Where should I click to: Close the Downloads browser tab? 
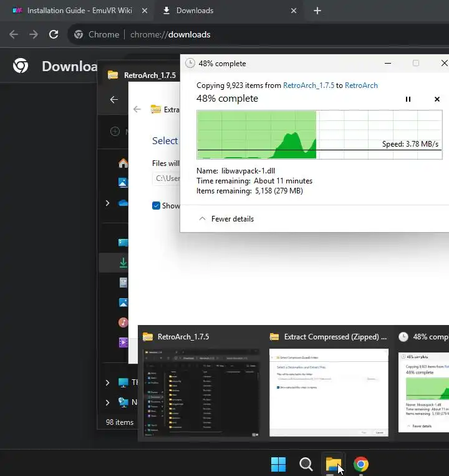point(294,11)
